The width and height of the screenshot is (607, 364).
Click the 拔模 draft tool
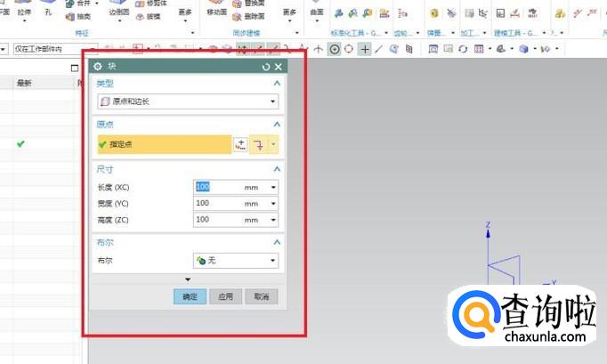coord(149,17)
